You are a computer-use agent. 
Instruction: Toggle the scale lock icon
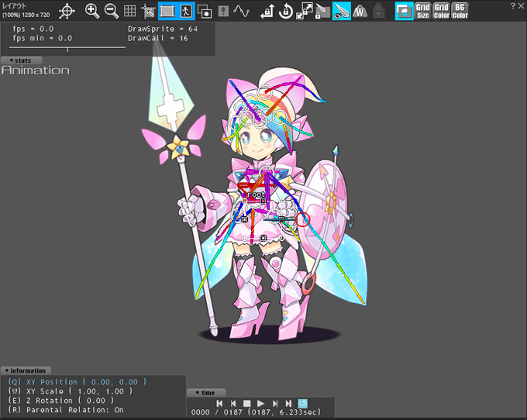pos(304,11)
